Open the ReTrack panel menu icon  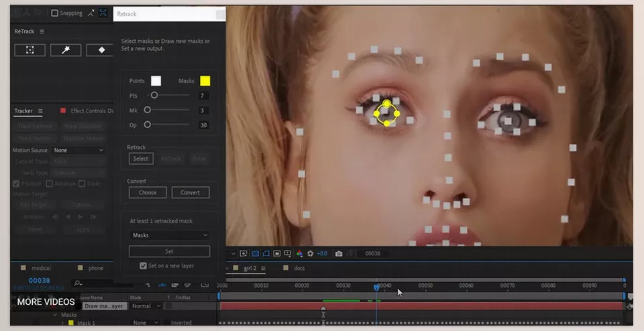42,31
